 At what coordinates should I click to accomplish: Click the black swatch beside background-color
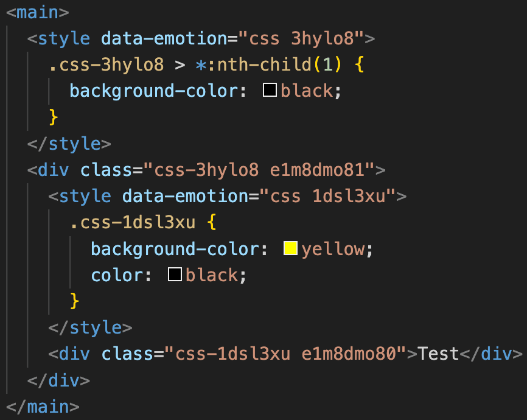[x=270, y=90]
